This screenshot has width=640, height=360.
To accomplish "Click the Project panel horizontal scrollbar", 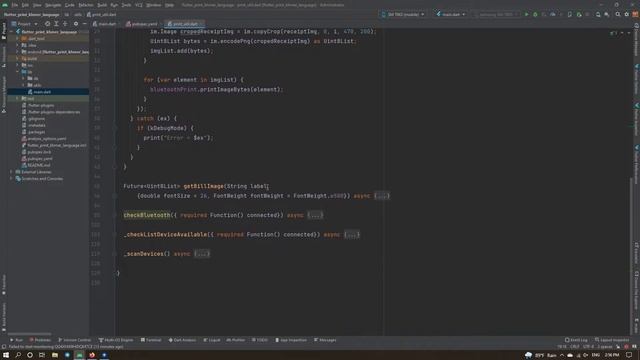I will [x=29, y=334].
